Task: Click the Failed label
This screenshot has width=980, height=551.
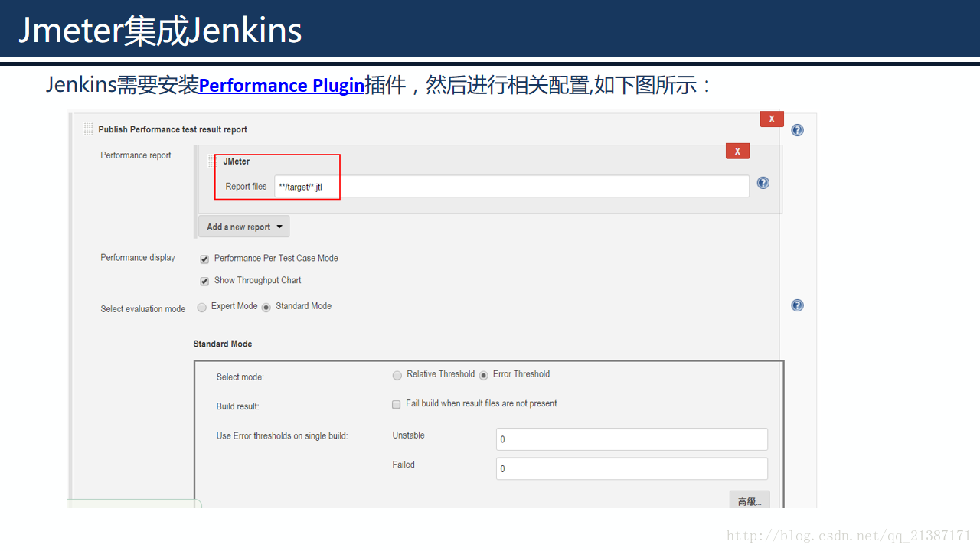Action: click(403, 465)
